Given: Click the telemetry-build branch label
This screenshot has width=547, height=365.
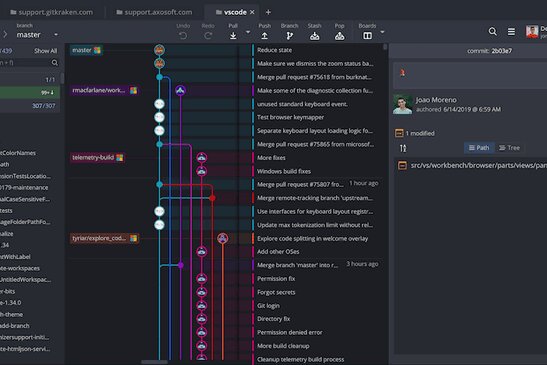Looking at the screenshot, I should tap(97, 158).
